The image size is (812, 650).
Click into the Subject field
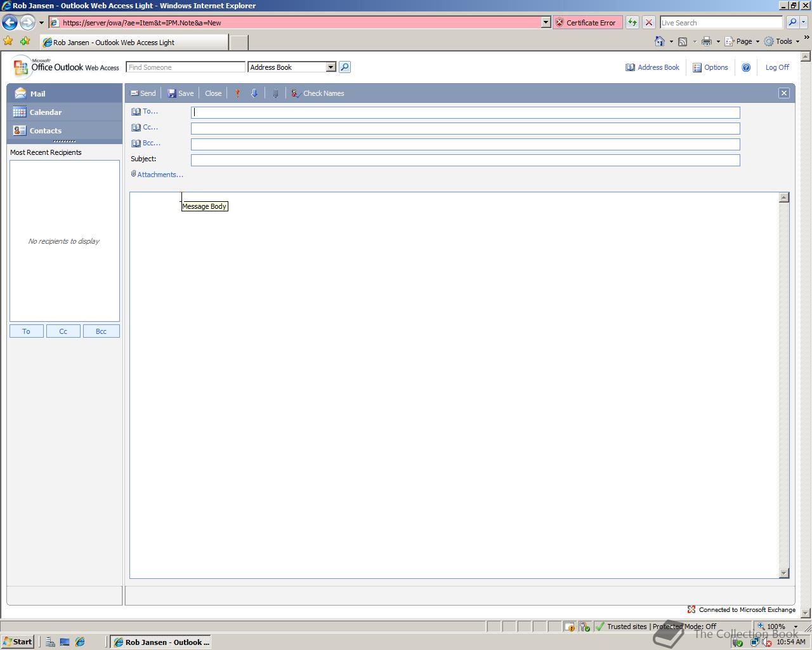(x=465, y=160)
